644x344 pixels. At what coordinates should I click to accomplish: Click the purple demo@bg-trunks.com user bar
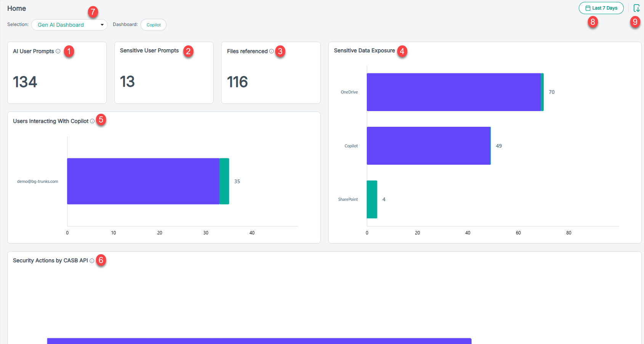[x=143, y=181]
